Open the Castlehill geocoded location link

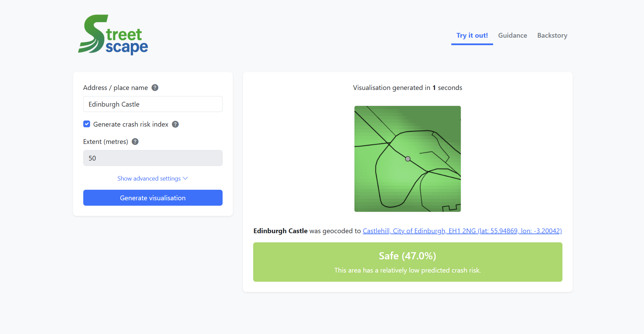[462, 231]
